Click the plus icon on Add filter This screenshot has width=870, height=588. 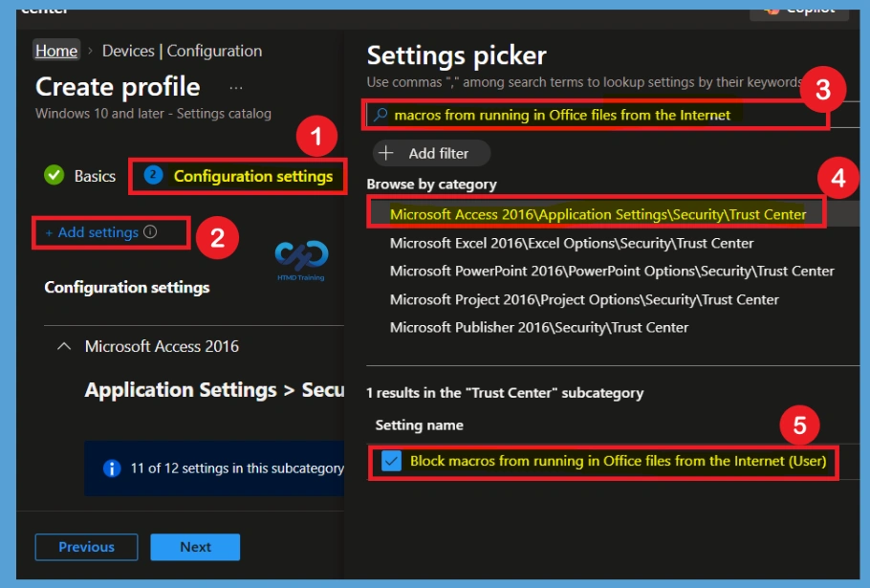[x=386, y=153]
